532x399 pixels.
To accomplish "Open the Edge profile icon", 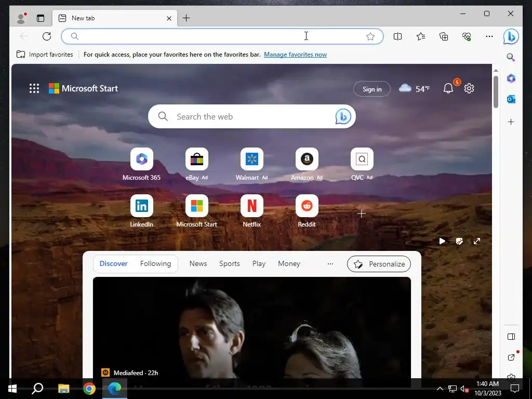I will pos(22,18).
